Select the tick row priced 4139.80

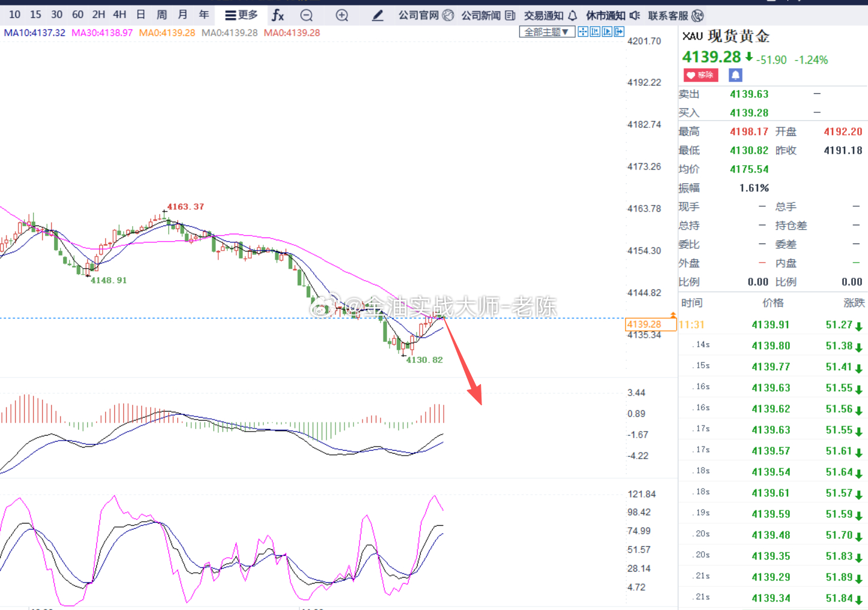[773, 346]
